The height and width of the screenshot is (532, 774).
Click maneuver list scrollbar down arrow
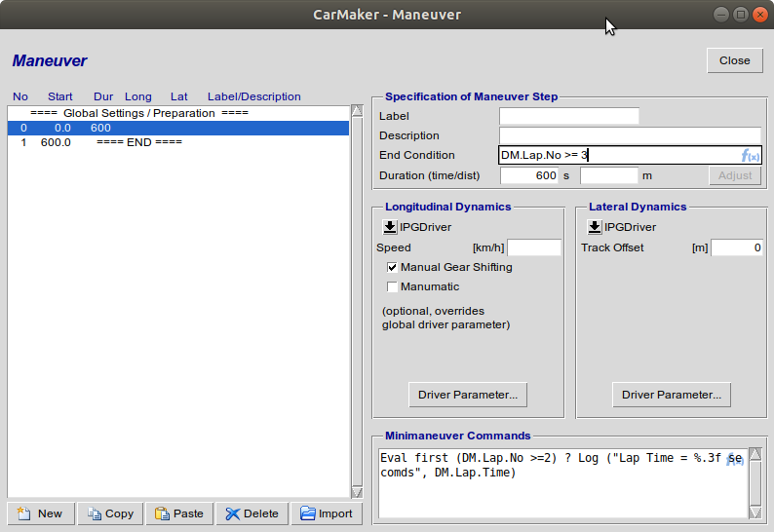pyautogui.click(x=357, y=492)
